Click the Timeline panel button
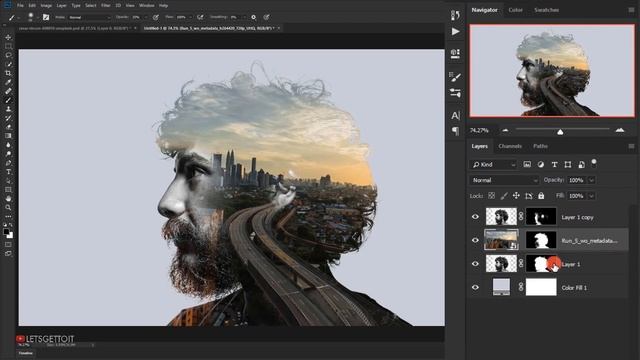 click(x=25, y=353)
